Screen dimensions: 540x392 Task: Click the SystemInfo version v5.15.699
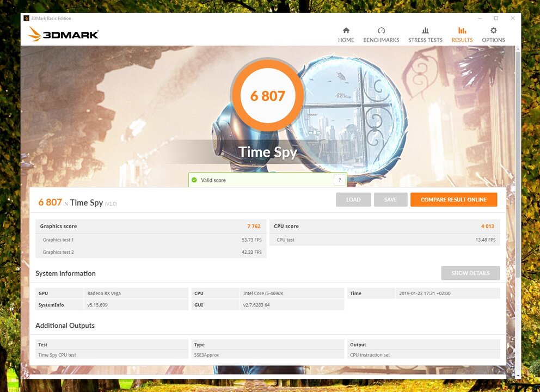click(97, 305)
